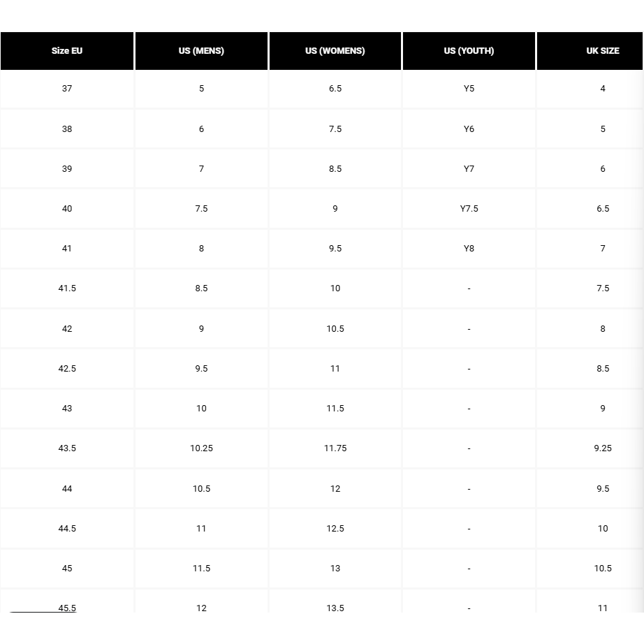The image size is (644, 644).
Task: Select the 6.5 US womens size cell
Action: [335, 89]
